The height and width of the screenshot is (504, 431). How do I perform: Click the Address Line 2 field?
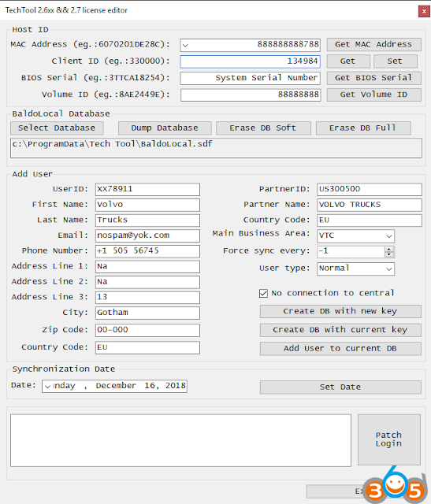(147, 282)
